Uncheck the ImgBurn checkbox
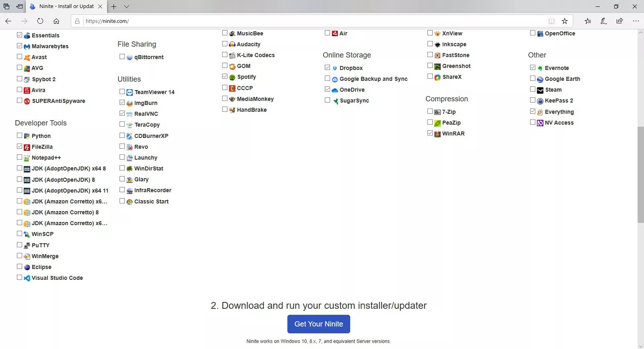The height and width of the screenshot is (349, 644). click(122, 103)
